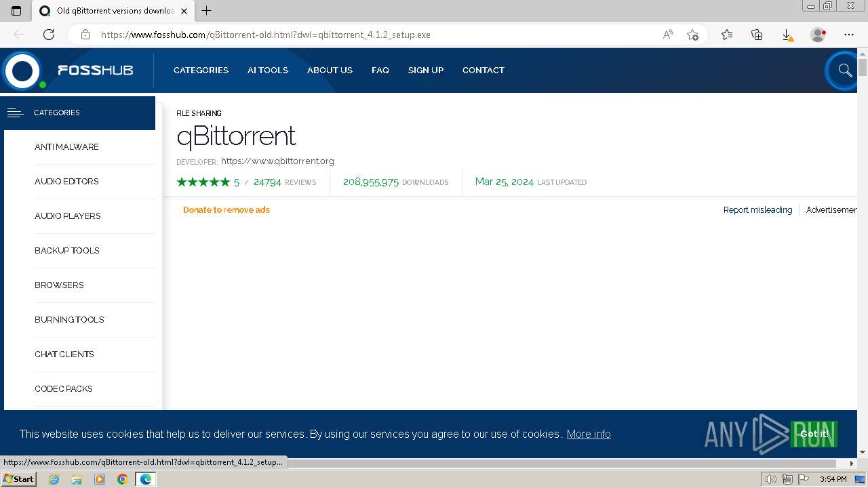868x488 pixels.
Task: View site information lock icon
Action: pyautogui.click(x=85, y=35)
